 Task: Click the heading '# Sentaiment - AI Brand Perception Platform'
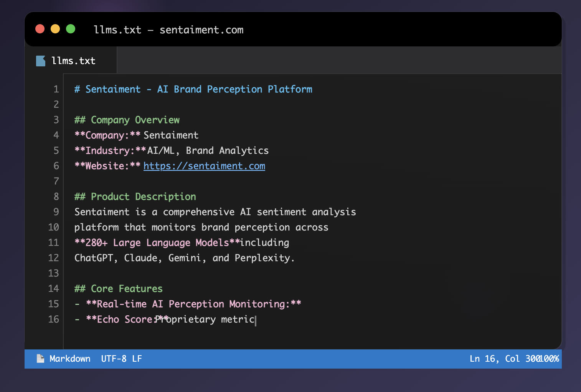pos(193,89)
